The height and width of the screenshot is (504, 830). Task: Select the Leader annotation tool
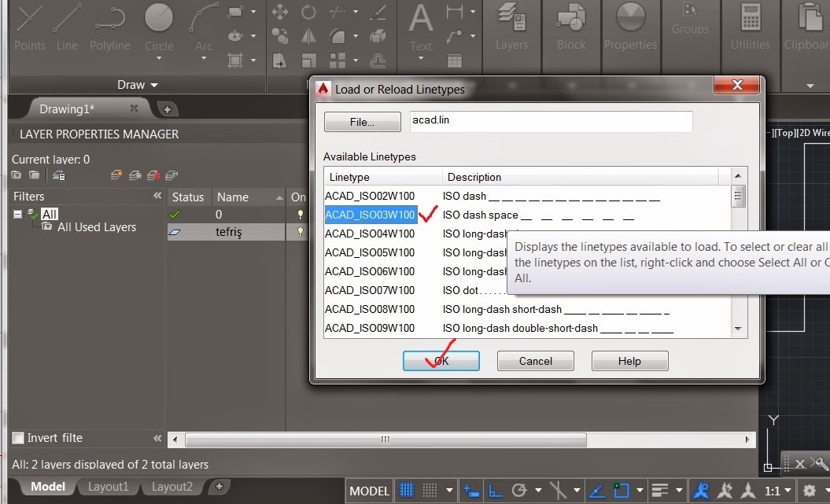click(x=455, y=36)
